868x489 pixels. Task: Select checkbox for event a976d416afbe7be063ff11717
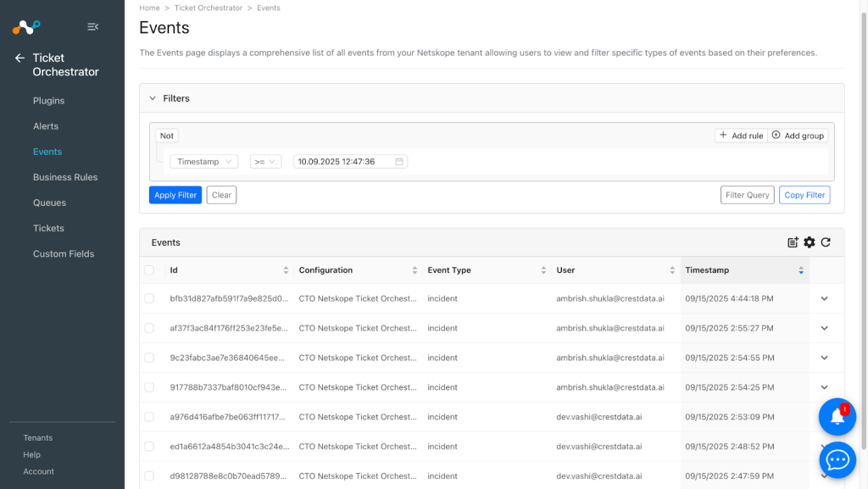pos(149,416)
